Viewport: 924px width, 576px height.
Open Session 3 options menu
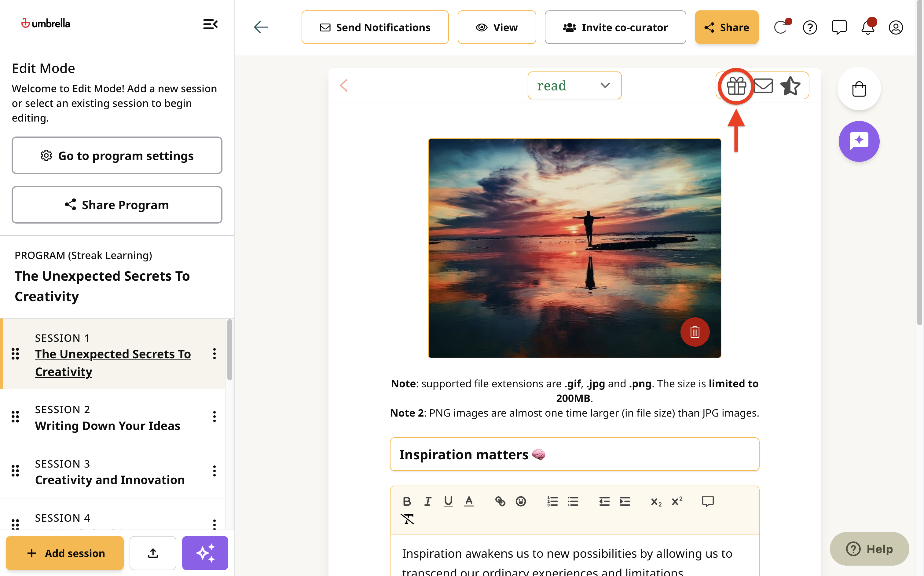[215, 471]
